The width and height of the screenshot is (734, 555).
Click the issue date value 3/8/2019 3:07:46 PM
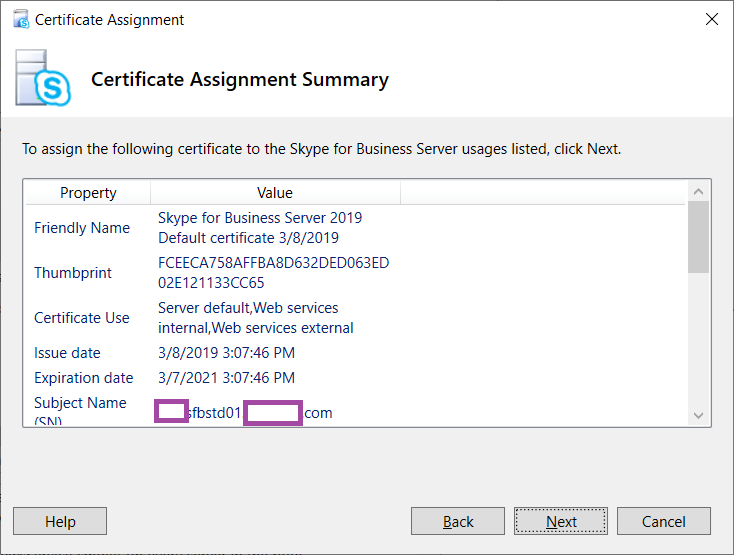point(227,353)
